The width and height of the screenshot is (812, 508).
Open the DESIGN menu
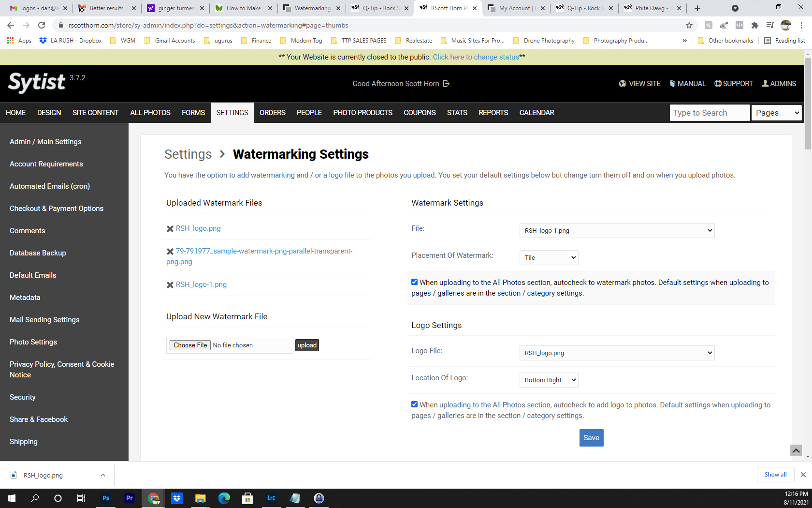click(49, 113)
